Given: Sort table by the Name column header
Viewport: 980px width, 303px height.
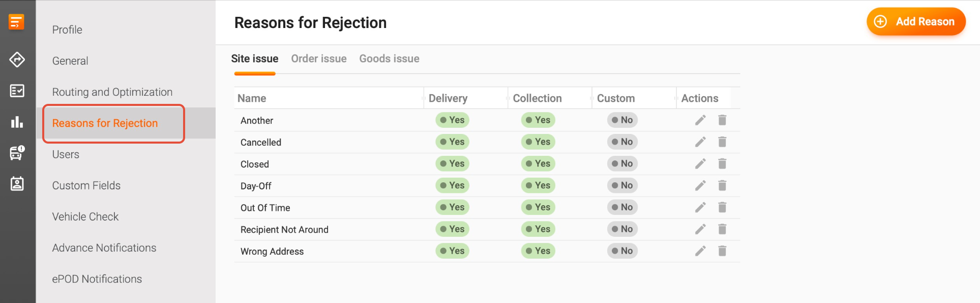Looking at the screenshot, I should coord(252,98).
